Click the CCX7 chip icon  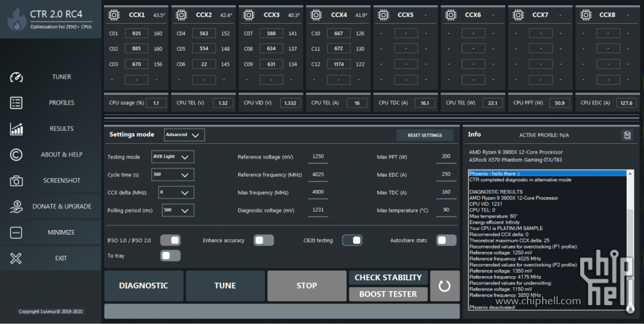518,15
